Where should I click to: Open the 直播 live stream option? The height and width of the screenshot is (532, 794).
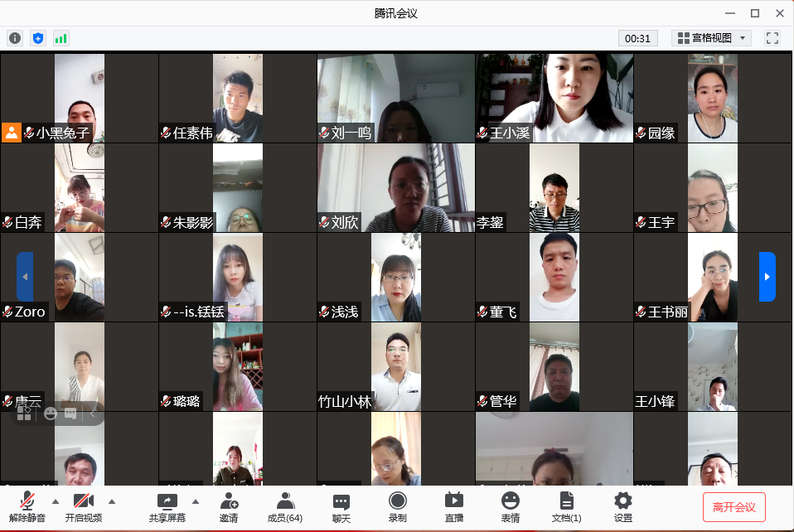click(453, 507)
